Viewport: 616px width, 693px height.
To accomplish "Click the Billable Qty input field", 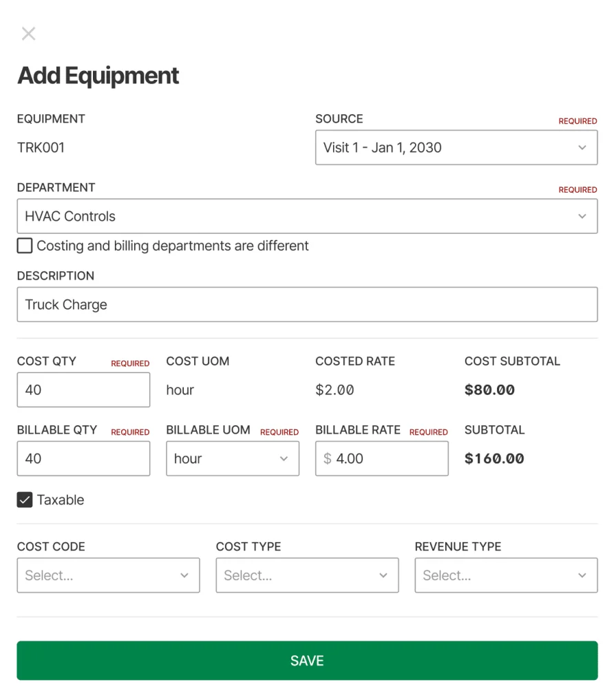I will click(x=83, y=458).
